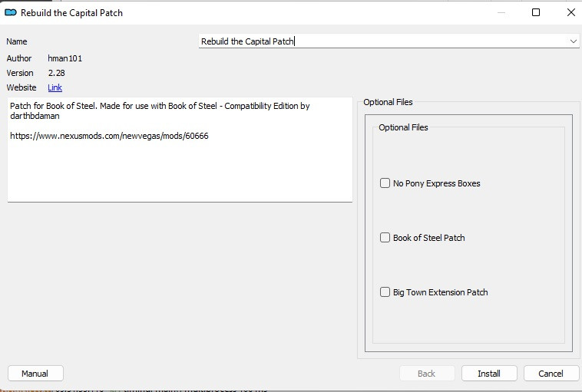Minimize the installer dialog window
Screen dimensions: 582x392
[x=501, y=12]
